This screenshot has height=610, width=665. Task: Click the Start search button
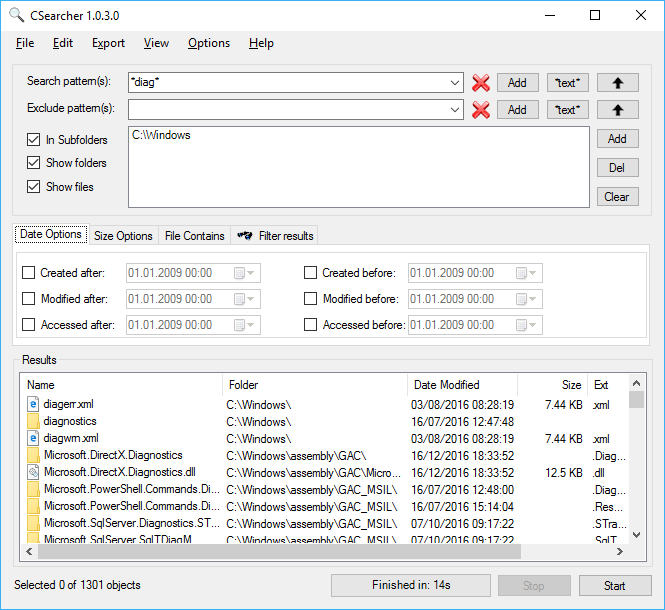(x=615, y=586)
